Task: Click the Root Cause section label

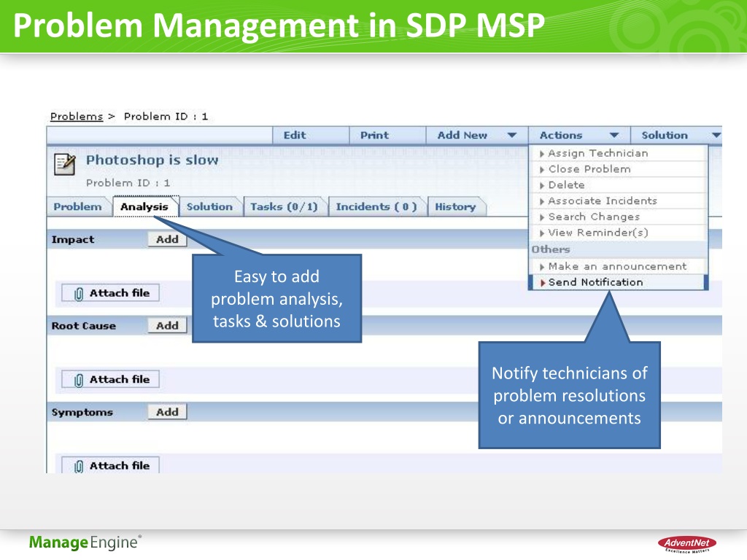Action: 84,326
